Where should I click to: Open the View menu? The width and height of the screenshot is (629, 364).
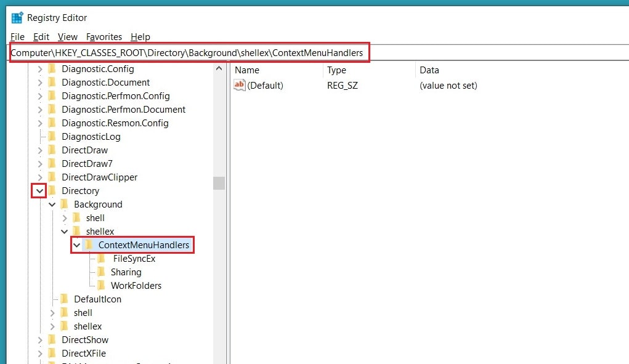coord(67,37)
